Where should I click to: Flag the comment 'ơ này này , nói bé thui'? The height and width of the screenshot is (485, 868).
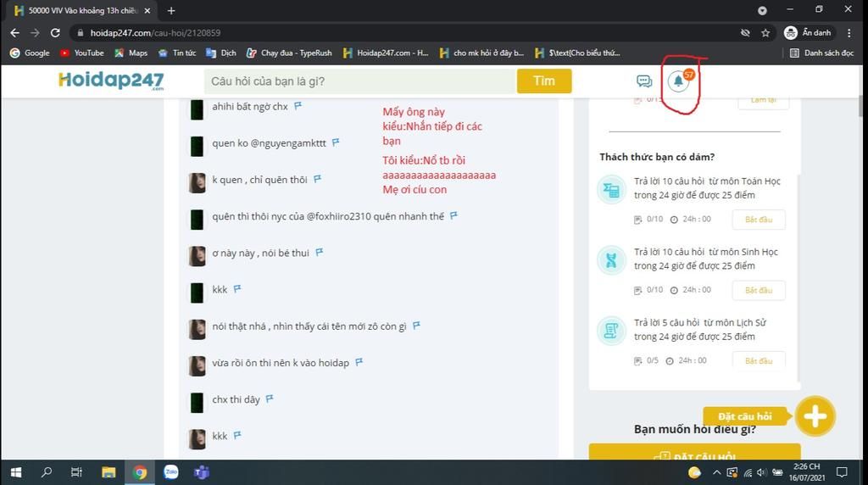[319, 252]
